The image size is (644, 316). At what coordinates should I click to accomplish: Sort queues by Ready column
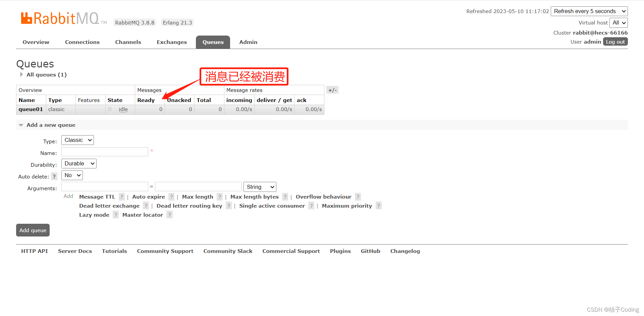[146, 100]
